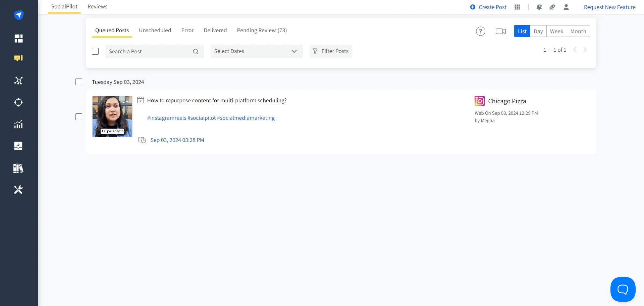
Task: Open the user profile icon
Action: [566, 7]
